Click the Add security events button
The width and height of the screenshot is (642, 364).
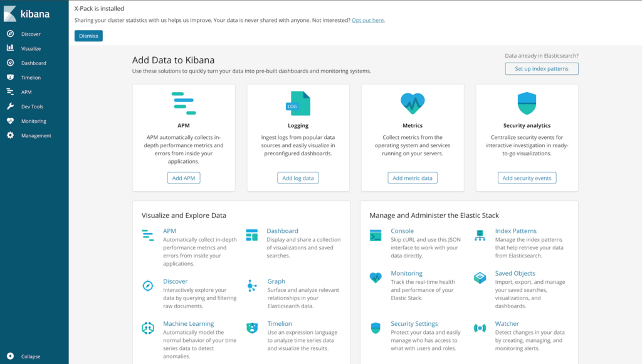click(527, 177)
